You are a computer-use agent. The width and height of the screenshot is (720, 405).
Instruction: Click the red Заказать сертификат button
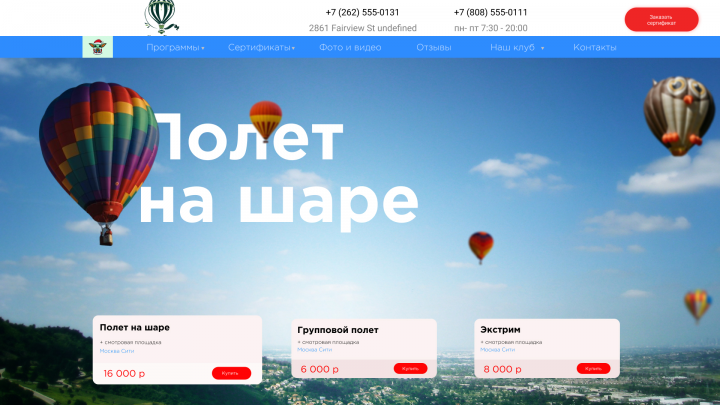pos(661,20)
